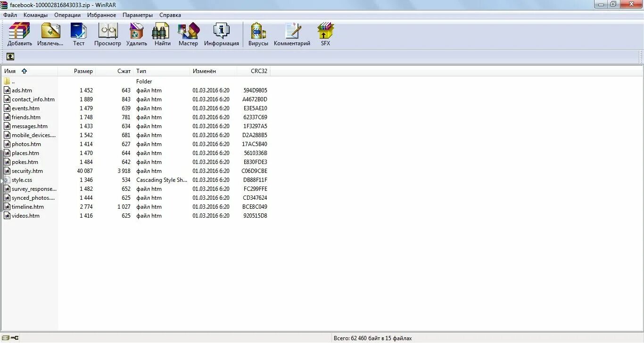Open the Команды menu

35,15
